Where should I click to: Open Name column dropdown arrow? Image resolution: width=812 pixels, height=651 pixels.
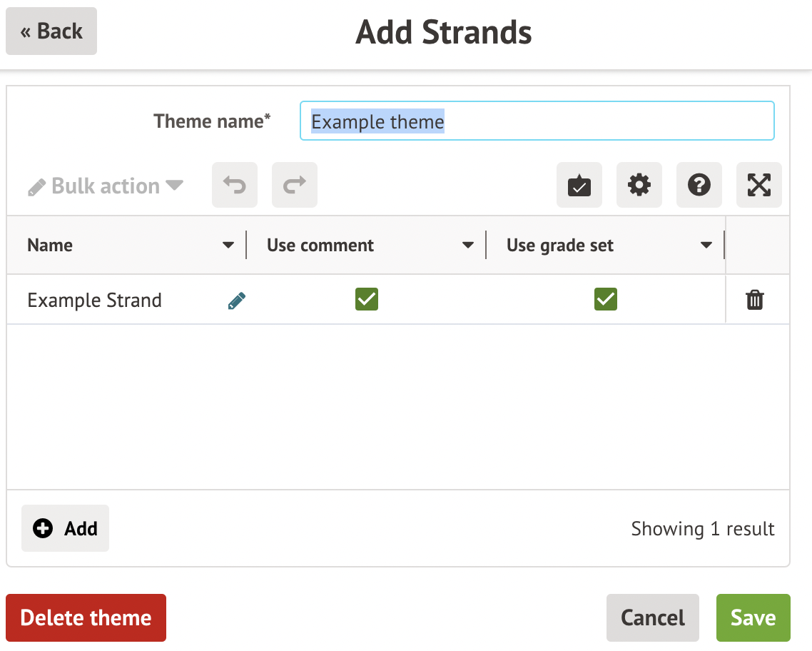point(228,246)
